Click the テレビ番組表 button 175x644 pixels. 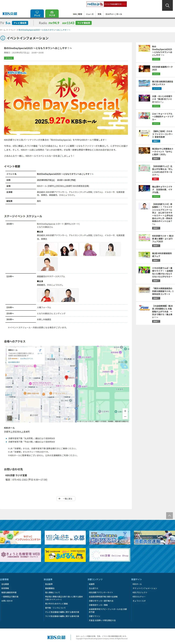pyautogui.click(x=20, y=23)
